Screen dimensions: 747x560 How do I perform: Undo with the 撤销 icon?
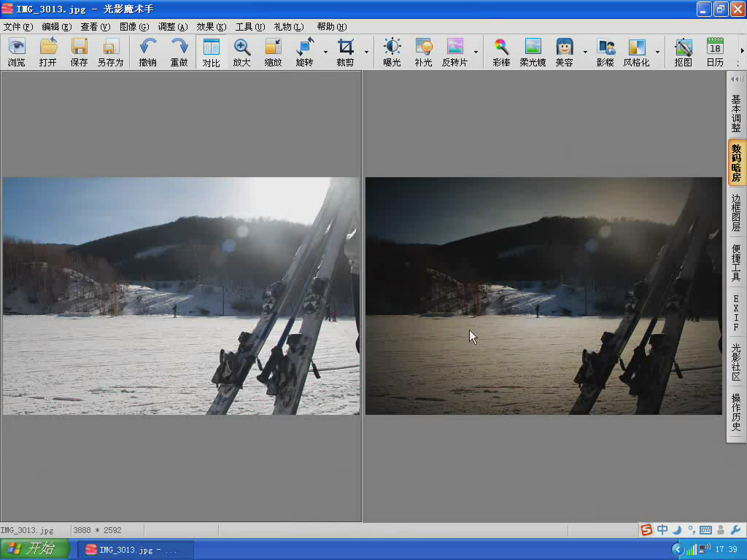(x=147, y=52)
